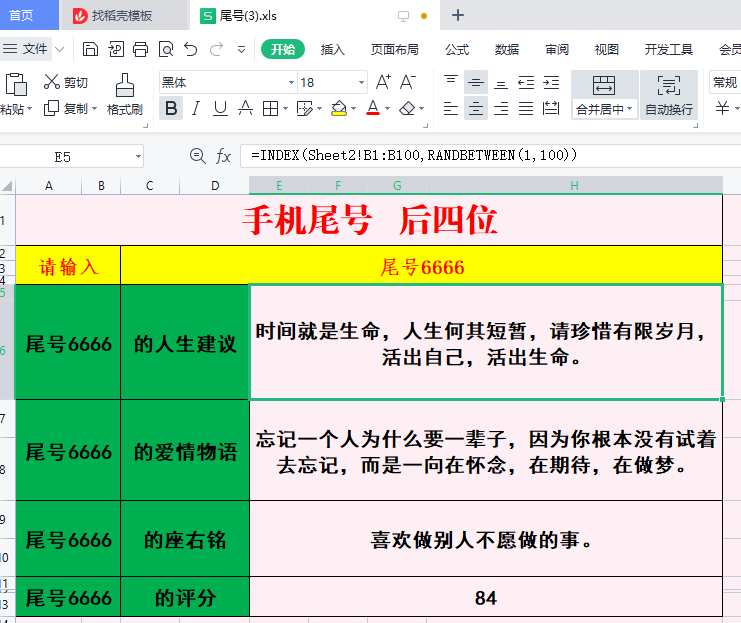Image resolution: width=741 pixels, height=623 pixels.
Task: Select the Format Painter (格式刷) tool
Action: (125, 94)
